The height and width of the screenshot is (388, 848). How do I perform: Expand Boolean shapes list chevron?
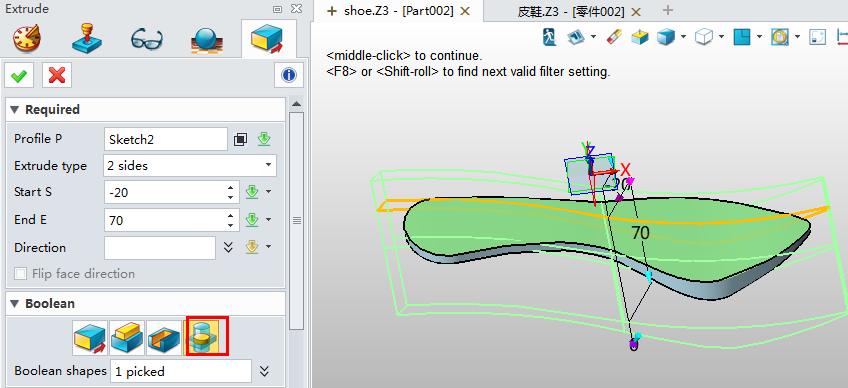264,371
